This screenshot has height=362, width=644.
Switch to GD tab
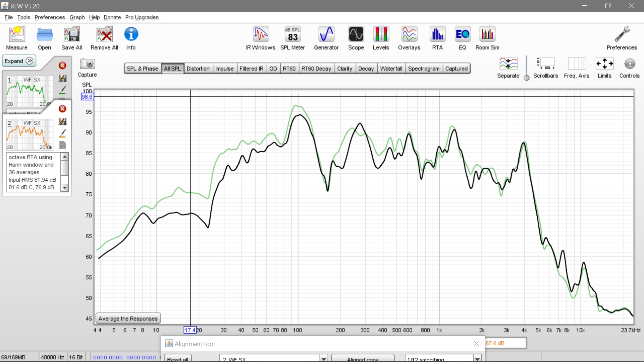point(273,69)
